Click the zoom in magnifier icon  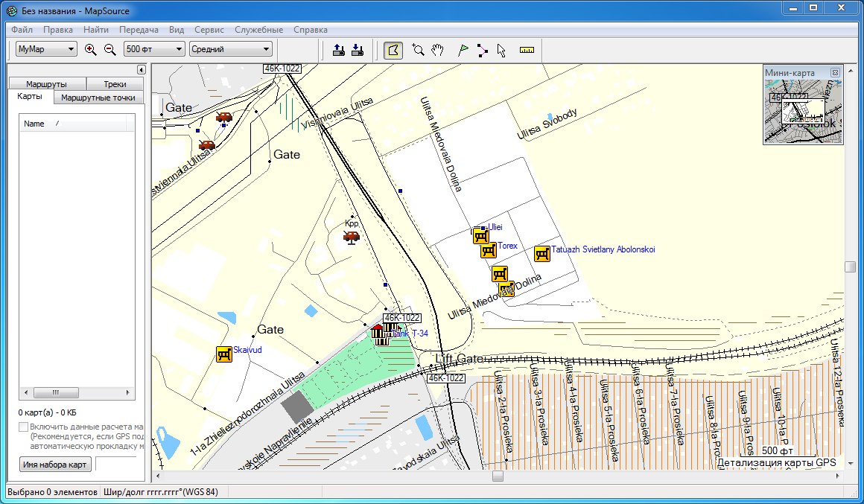click(x=91, y=50)
